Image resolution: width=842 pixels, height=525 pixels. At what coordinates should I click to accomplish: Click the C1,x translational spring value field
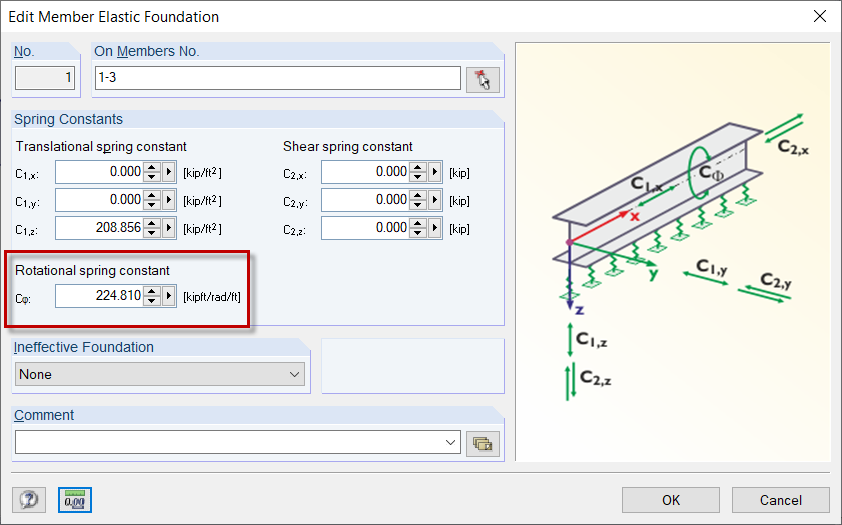coord(99,172)
